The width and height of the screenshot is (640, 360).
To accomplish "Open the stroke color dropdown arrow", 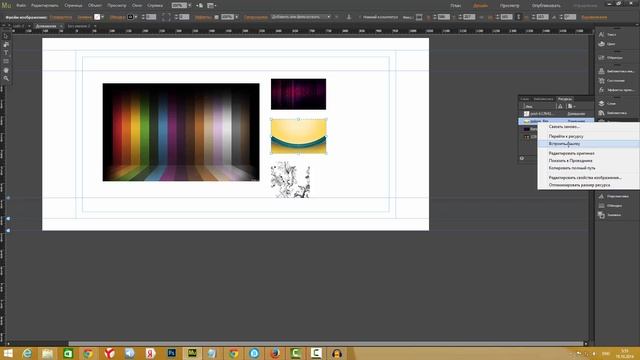I will 136,17.
